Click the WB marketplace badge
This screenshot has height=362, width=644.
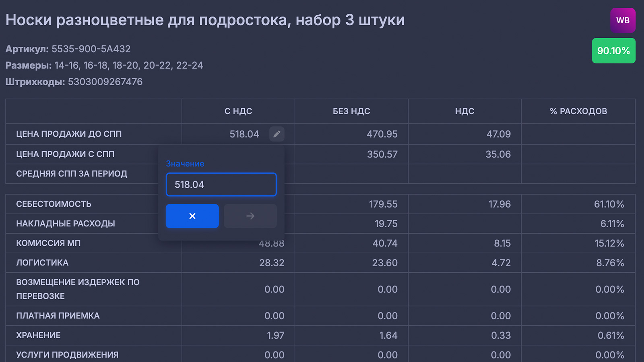tap(623, 21)
